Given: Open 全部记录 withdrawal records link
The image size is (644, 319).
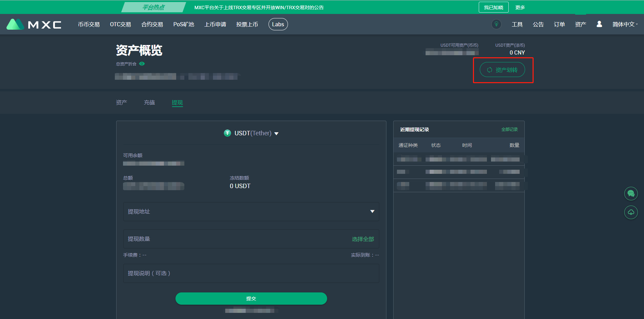Looking at the screenshot, I should 509,130.
